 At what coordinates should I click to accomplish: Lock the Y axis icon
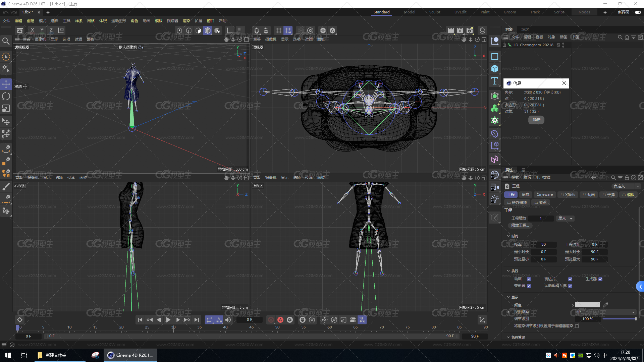[42, 31]
